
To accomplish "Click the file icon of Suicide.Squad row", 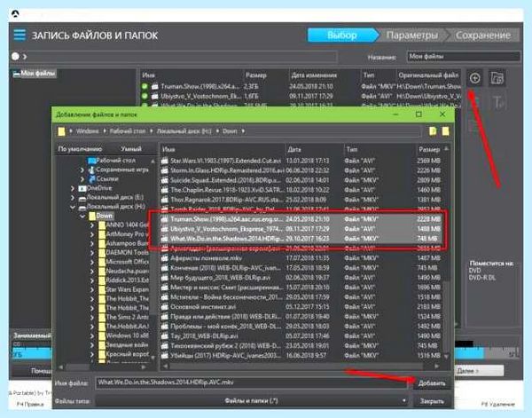I will [x=165, y=180].
